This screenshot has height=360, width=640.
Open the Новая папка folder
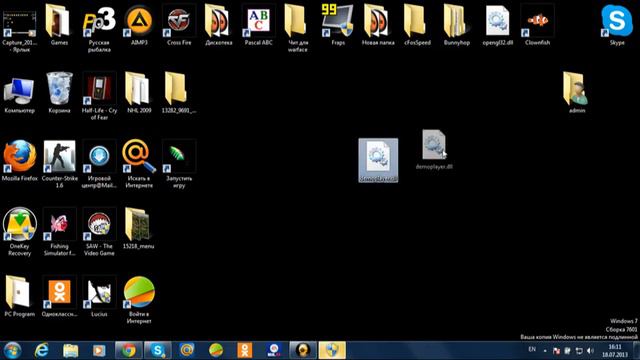378,25
